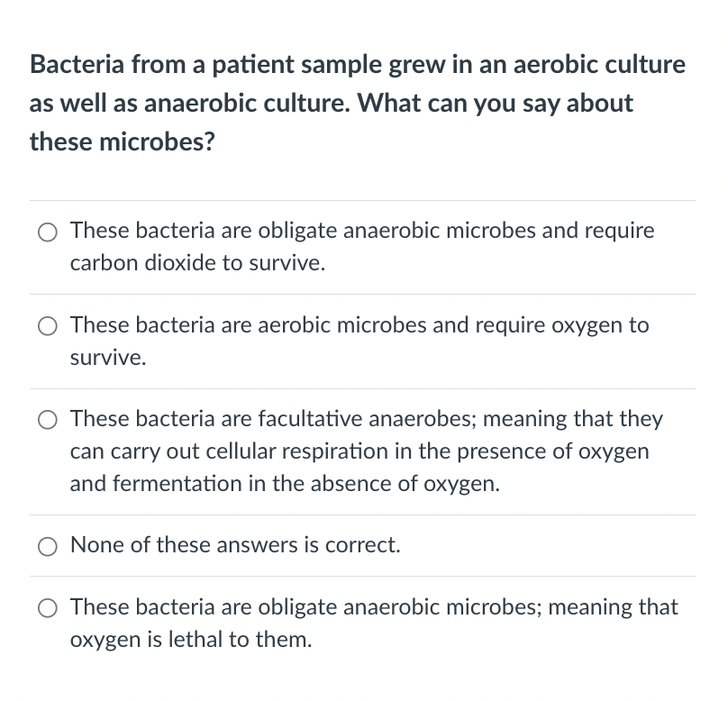This screenshot has width=728, height=701.
Task: Click the second answer's radio circle
Action: (47, 326)
